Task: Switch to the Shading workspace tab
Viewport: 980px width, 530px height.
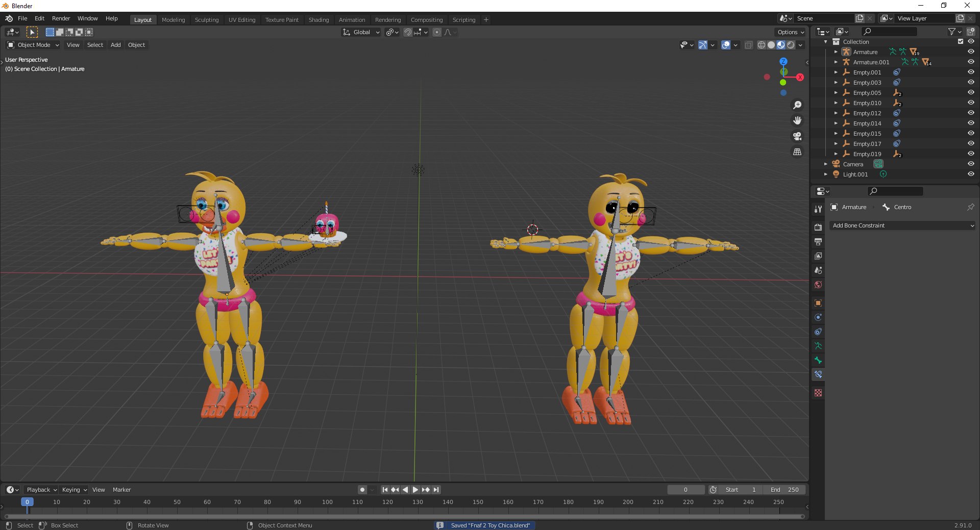Action: coord(318,20)
